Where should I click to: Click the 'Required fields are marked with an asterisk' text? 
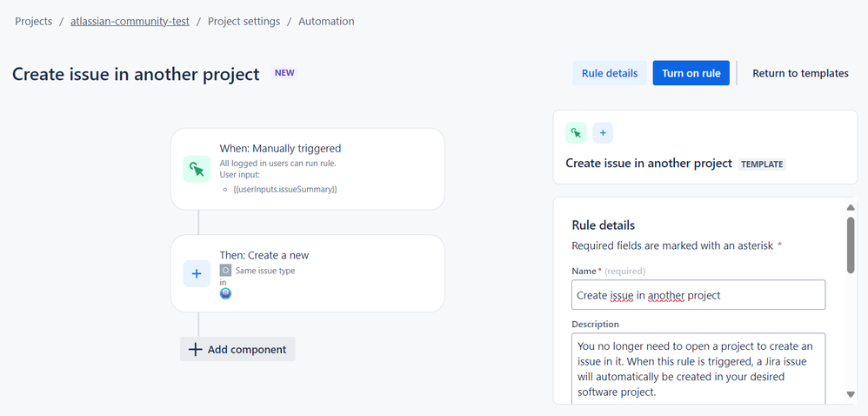pos(672,245)
